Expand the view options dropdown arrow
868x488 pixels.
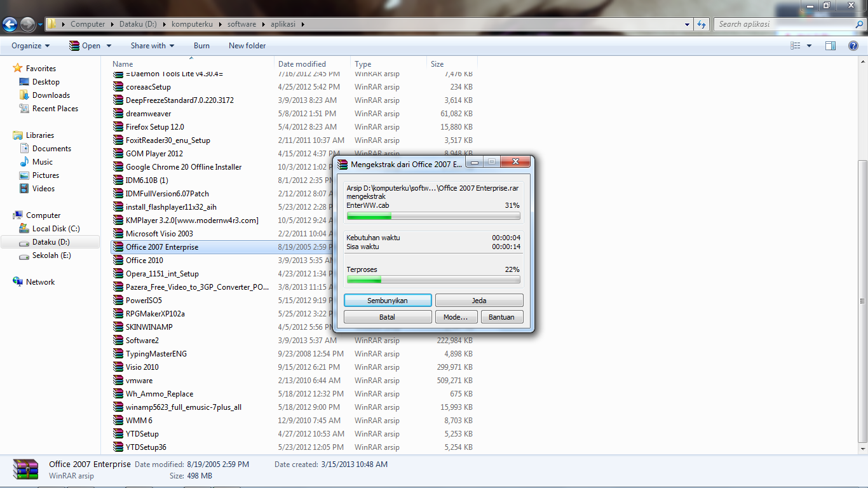click(x=809, y=46)
